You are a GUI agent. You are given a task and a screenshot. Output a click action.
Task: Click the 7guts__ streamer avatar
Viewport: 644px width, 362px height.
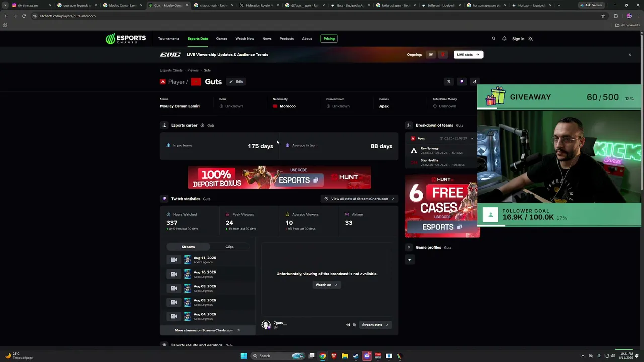pos(266,325)
